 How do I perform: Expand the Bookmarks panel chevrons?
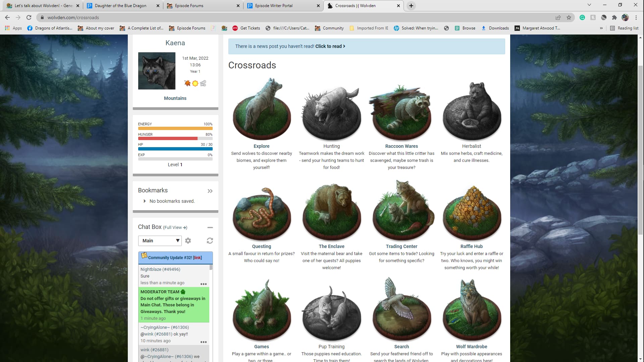(210, 191)
